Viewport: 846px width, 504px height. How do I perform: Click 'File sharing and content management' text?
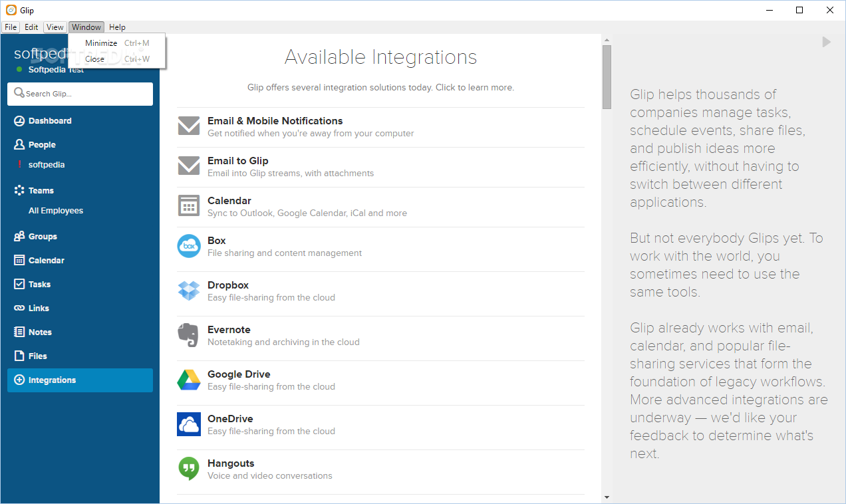point(285,253)
